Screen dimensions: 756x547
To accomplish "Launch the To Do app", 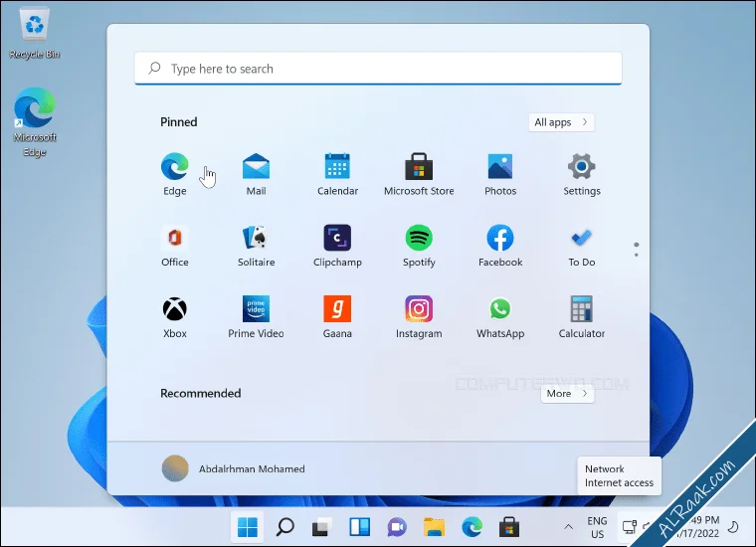I will point(582,246).
